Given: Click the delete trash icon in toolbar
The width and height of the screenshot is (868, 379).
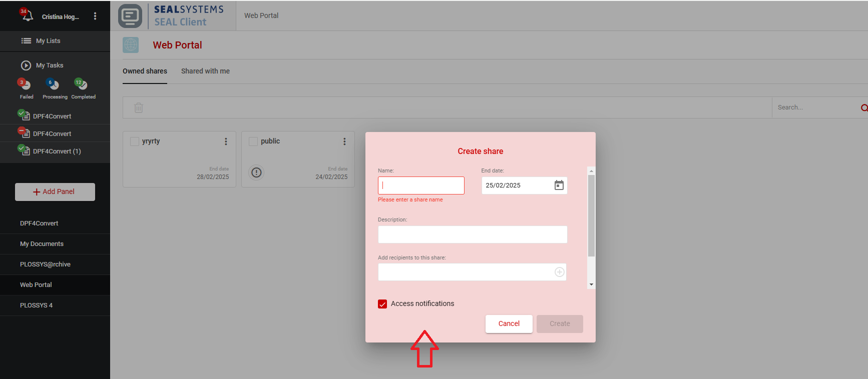Looking at the screenshot, I should (x=139, y=107).
